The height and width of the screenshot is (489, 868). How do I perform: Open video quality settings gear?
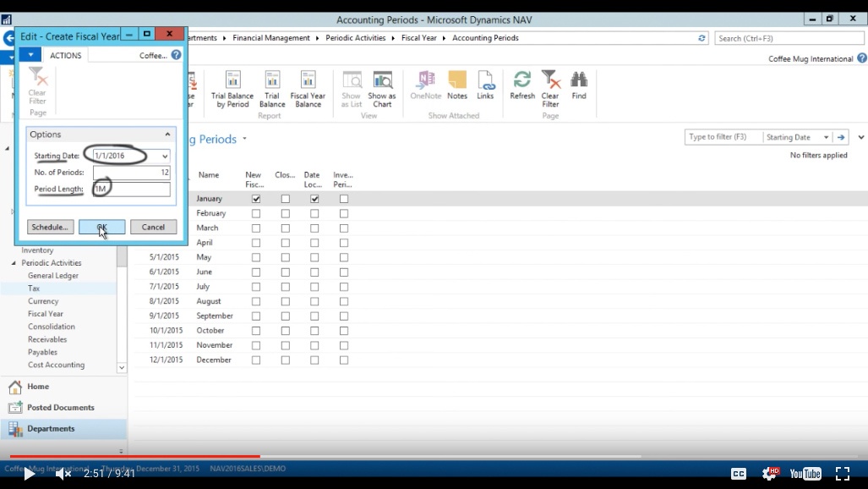[769, 474]
